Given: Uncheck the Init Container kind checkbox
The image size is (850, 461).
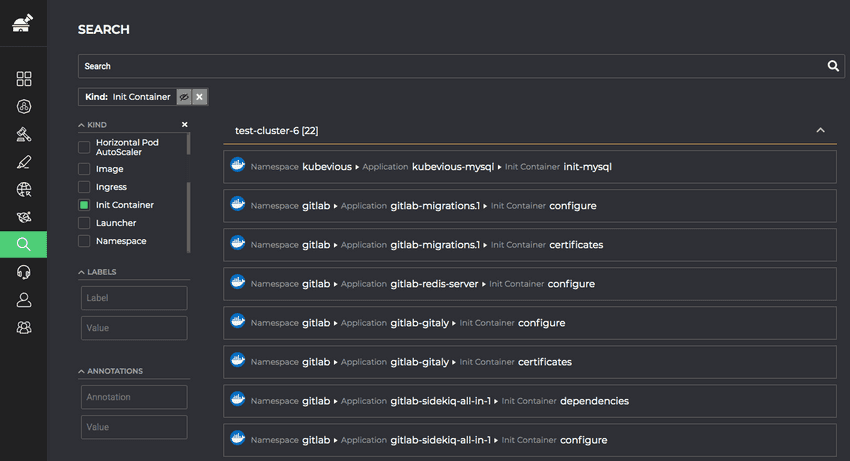Looking at the screenshot, I should pyautogui.click(x=84, y=205).
